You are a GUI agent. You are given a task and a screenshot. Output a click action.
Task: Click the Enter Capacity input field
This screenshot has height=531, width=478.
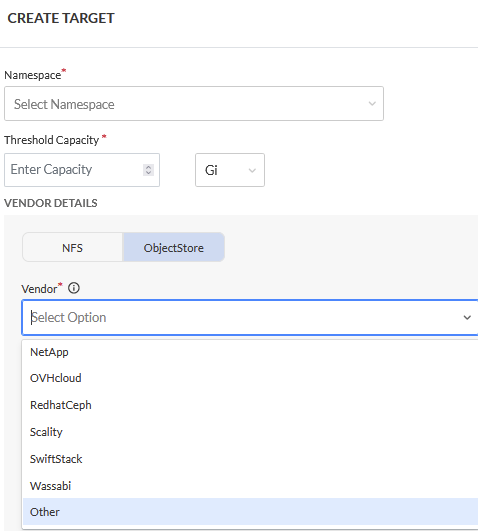(x=82, y=170)
